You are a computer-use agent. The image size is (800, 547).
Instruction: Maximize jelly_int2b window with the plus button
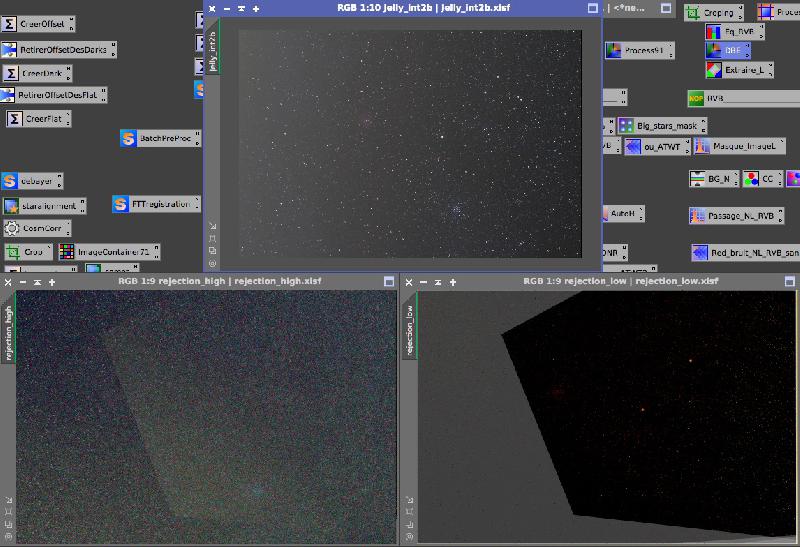coord(256,9)
